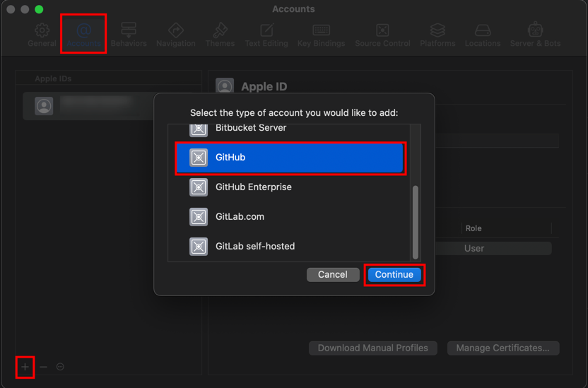The height and width of the screenshot is (388, 588).
Task: Open the Themes preferences pane
Action: click(220, 34)
